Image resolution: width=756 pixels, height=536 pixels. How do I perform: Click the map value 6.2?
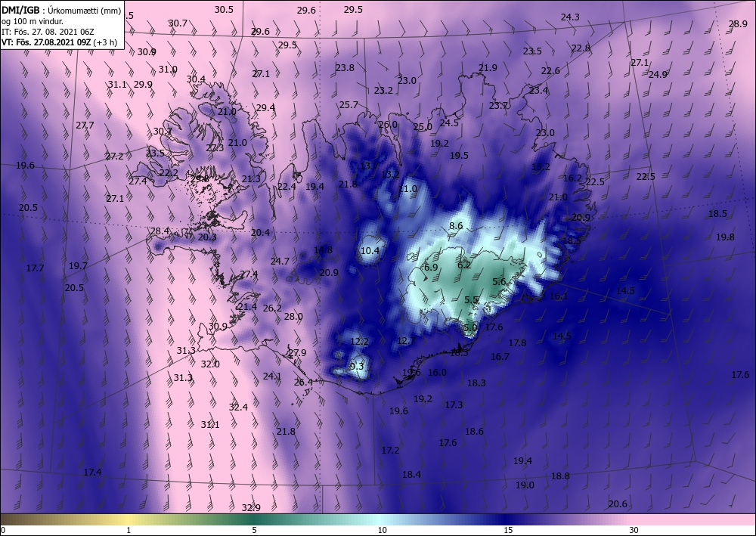(464, 265)
